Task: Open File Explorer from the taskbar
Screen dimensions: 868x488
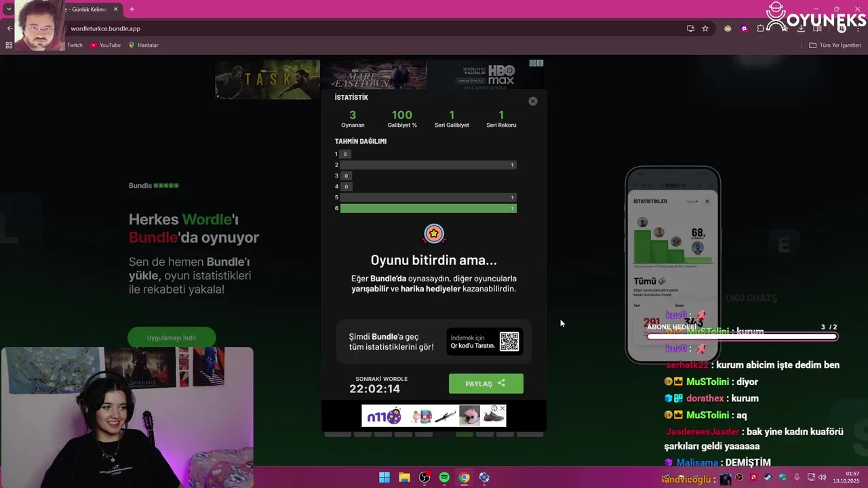Action: [x=404, y=478]
